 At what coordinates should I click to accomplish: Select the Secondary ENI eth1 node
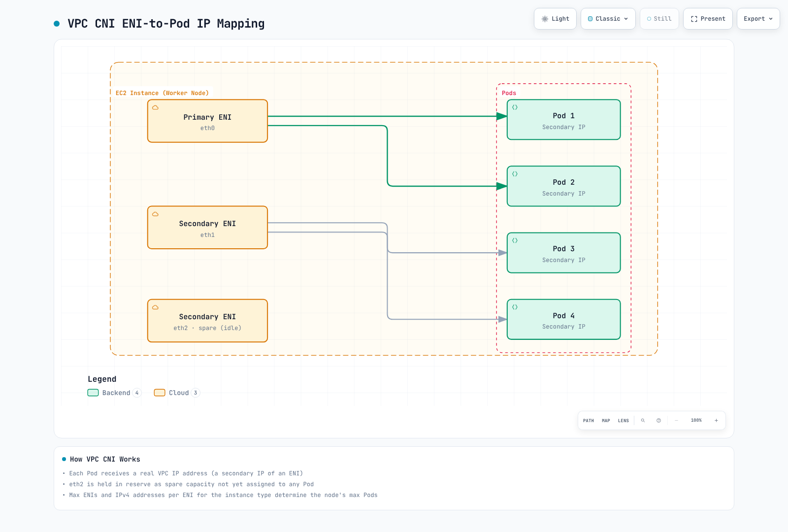pyautogui.click(x=207, y=228)
